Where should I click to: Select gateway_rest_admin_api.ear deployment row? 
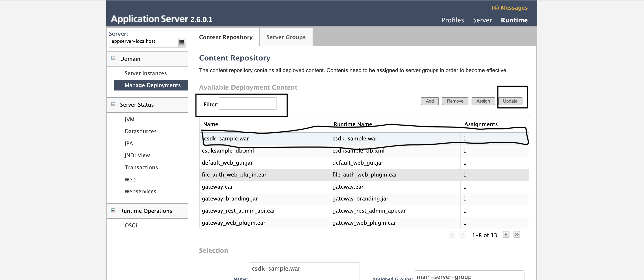click(x=364, y=211)
